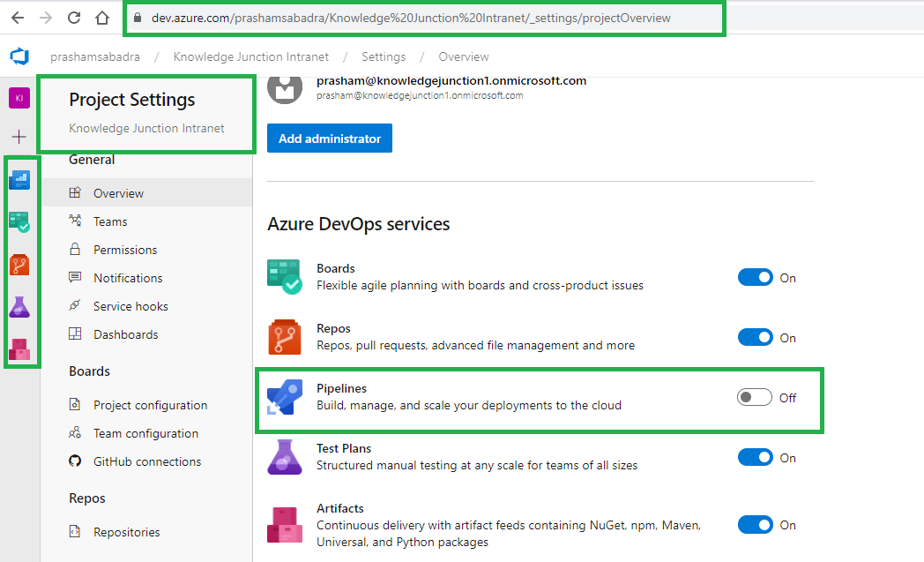Screen dimensions: 924x562
Task: Open Artifacts hub icon in left sidebar
Action: [19, 349]
